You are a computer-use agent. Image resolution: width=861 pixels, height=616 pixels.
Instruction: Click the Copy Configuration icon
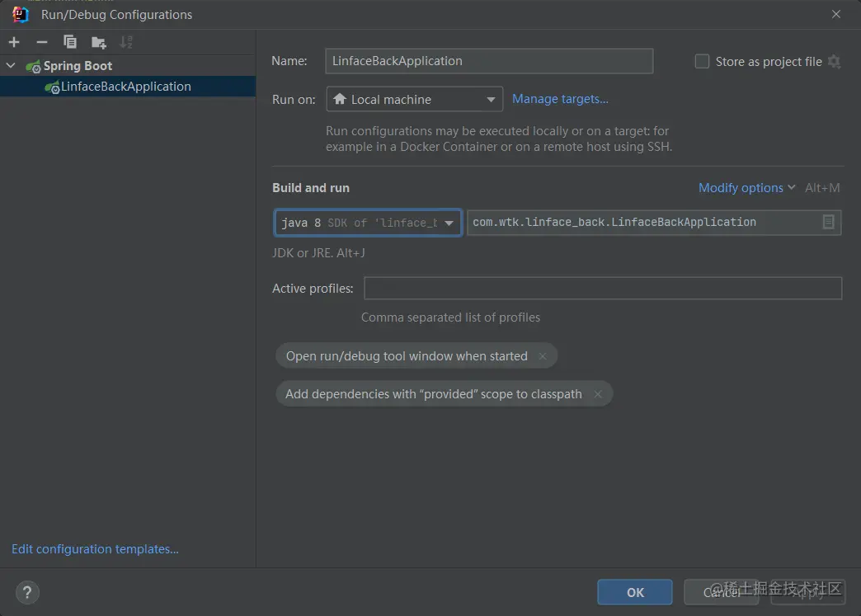[70, 42]
